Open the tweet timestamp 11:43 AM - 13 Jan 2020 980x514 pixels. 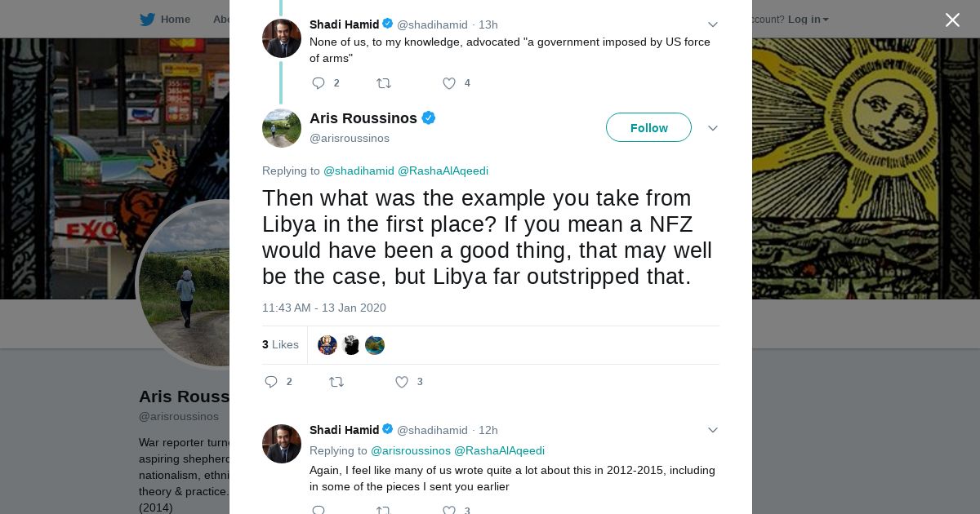(x=324, y=308)
